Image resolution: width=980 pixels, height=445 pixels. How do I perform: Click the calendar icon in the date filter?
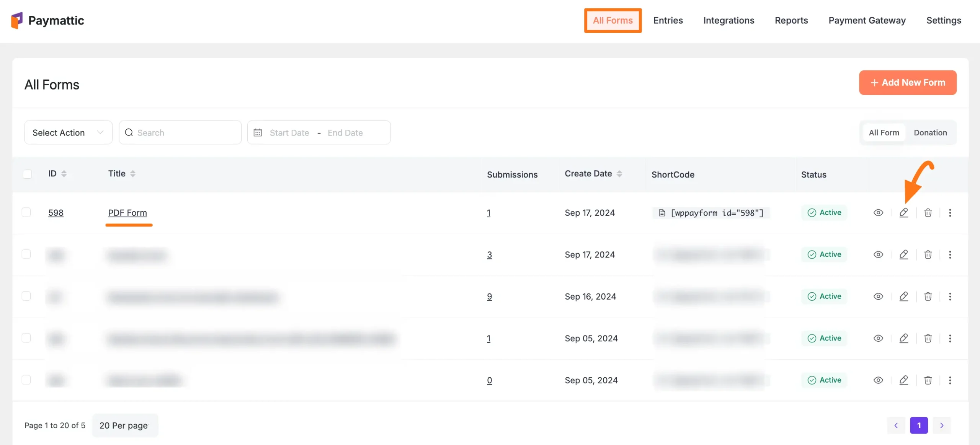pos(258,132)
